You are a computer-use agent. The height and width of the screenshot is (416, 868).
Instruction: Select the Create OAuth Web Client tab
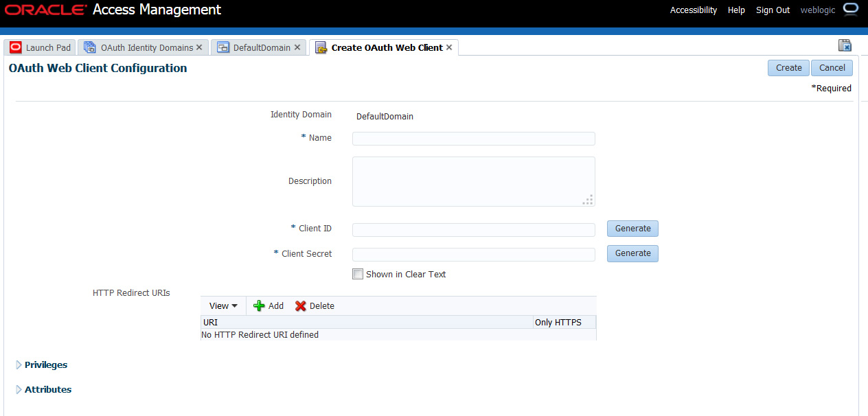(x=384, y=47)
